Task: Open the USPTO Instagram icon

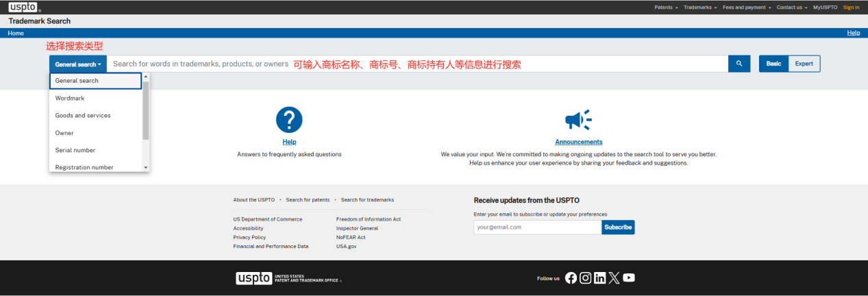Action: 585,277
